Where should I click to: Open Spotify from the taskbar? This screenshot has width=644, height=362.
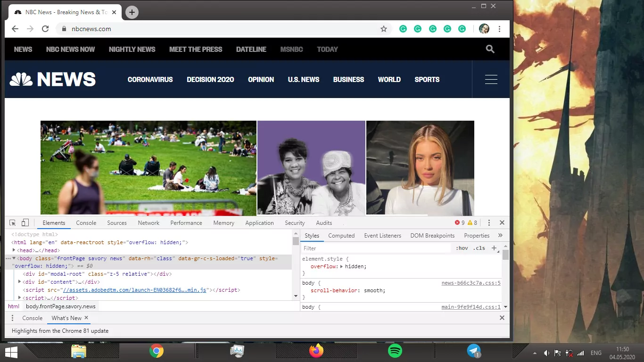click(395, 351)
